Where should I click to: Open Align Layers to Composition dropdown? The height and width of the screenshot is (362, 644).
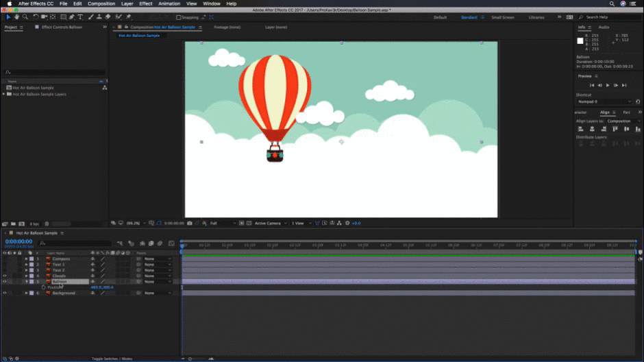(623, 121)
